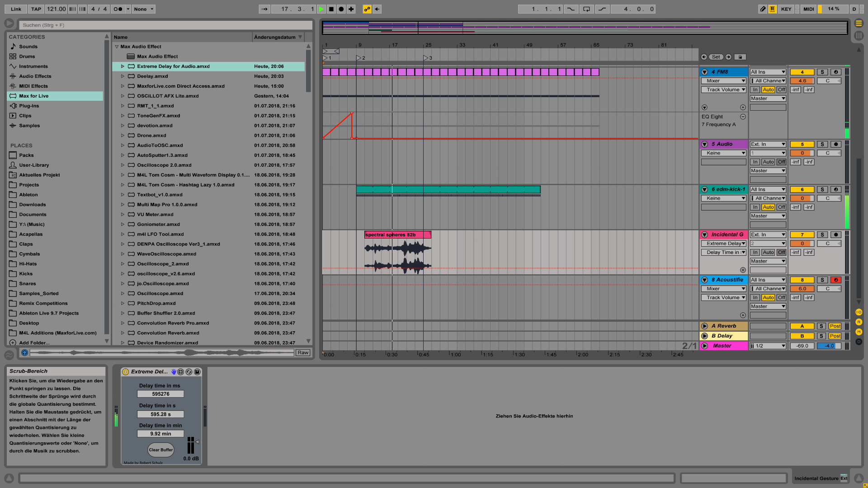Open the KEY map mode switch

tap(786, 9)
